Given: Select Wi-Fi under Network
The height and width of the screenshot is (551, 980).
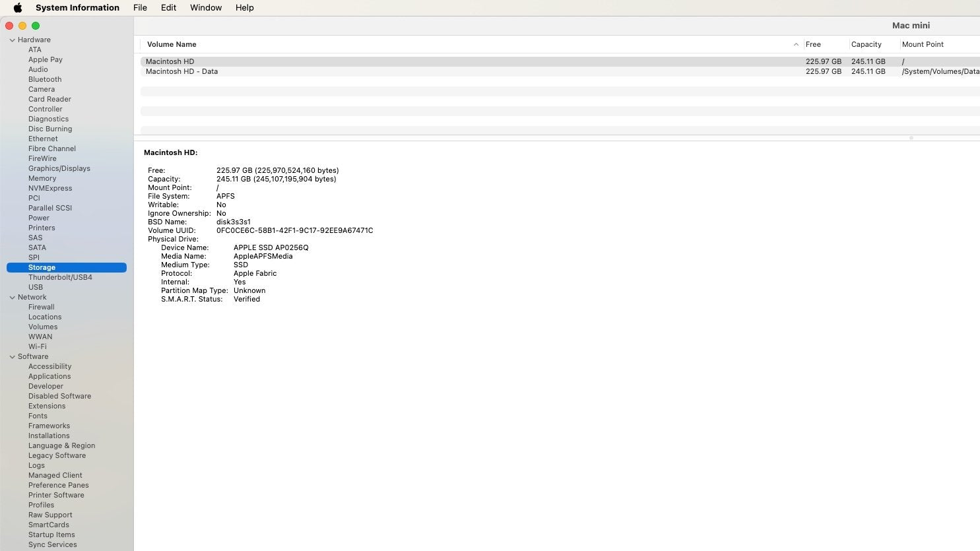Looking at the screenshot, I should [38, 346].
